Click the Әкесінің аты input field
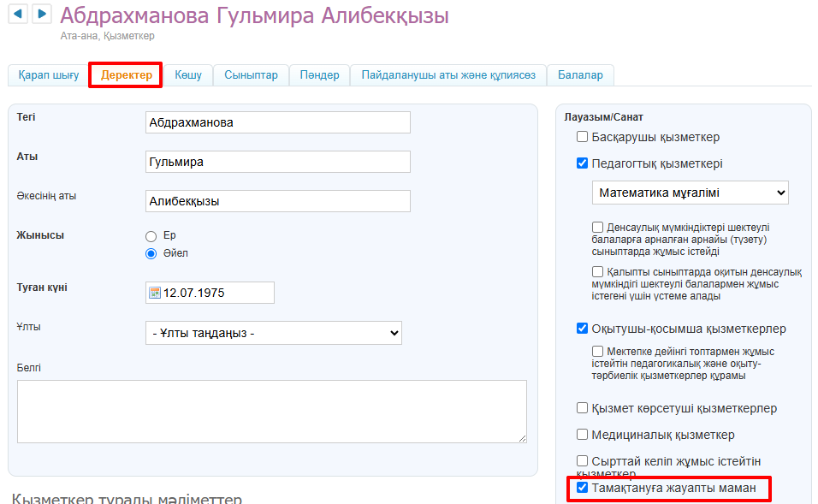The width and height of the screenshot is (818, 504). point(277,201)
